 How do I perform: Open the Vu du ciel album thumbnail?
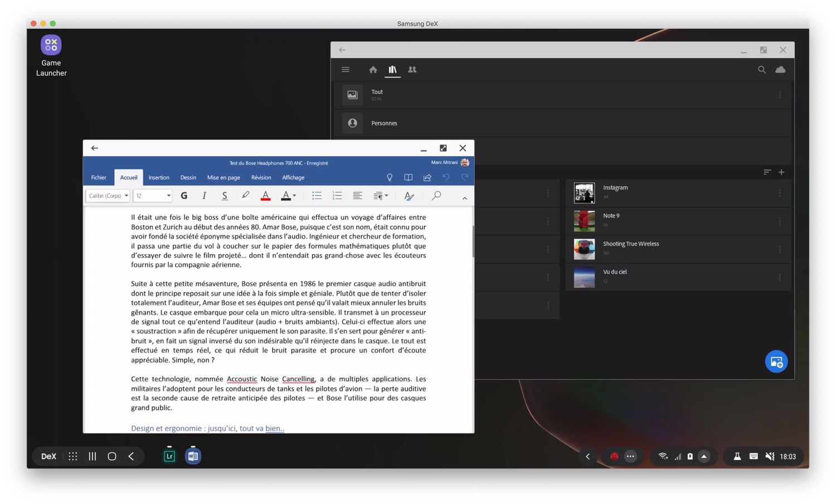(x=584, y=277)
